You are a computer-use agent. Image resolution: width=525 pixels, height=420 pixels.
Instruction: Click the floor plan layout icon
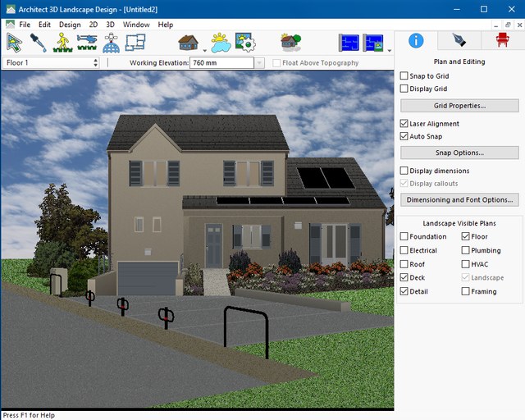(136, 42)
